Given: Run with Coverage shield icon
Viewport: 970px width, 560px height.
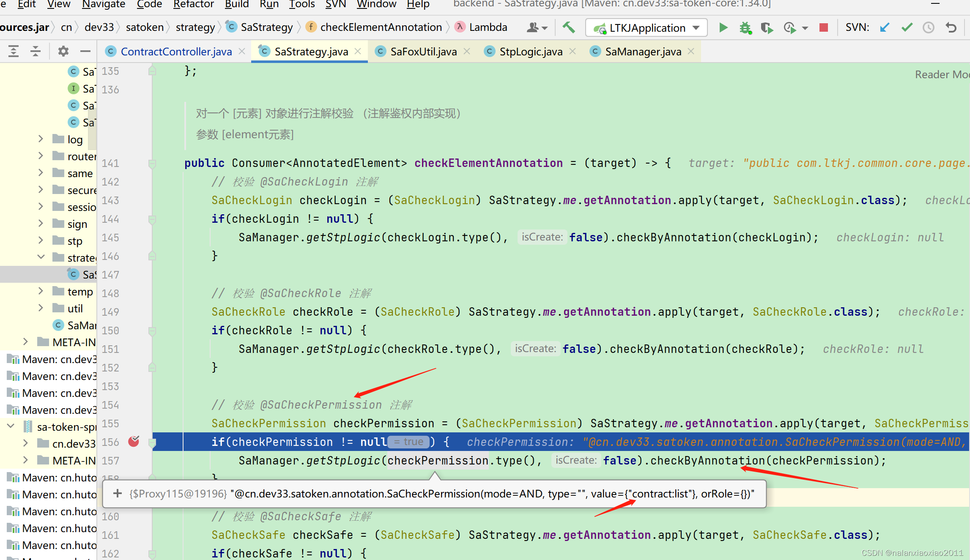Looking at the screenshot, I should click(766, 28).
